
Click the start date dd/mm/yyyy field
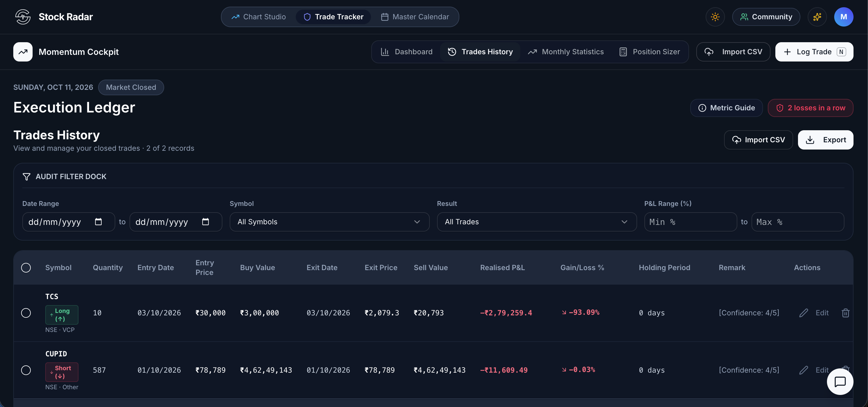click(x=69, y=222)
